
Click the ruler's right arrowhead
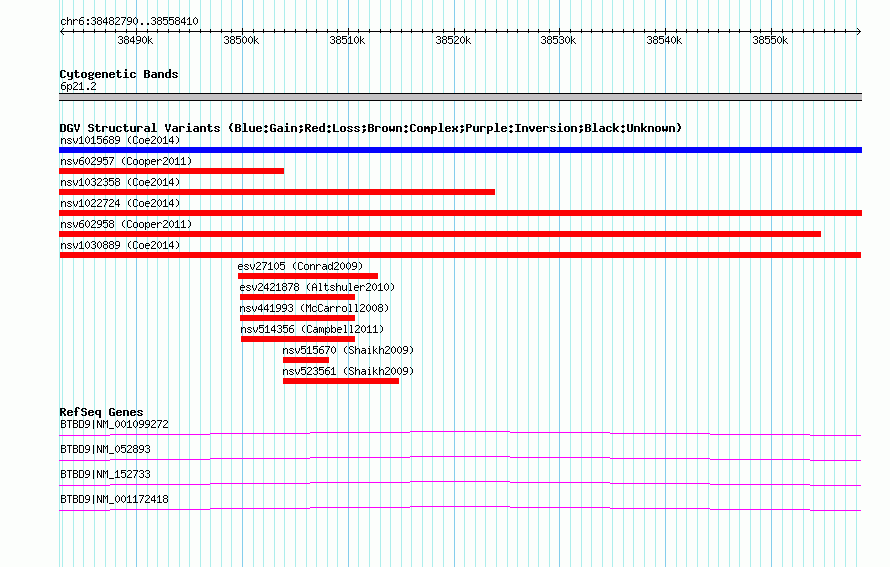click(859, 31)
